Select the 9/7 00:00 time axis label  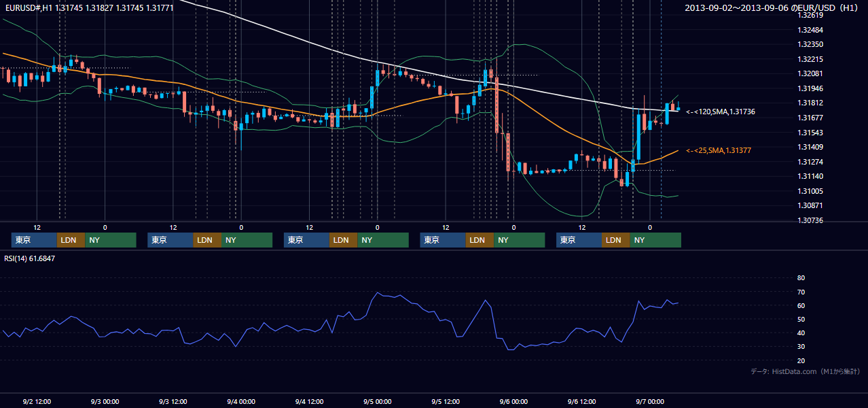650,401
